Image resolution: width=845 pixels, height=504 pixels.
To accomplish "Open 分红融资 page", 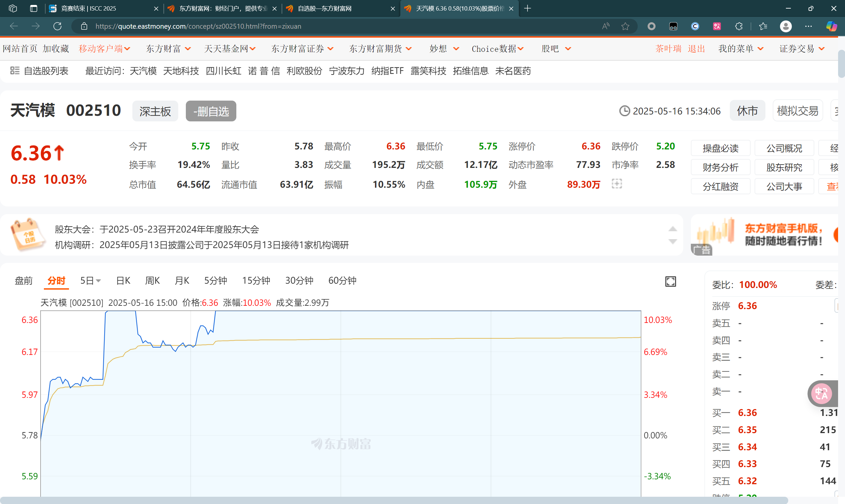I will (720, 186).
